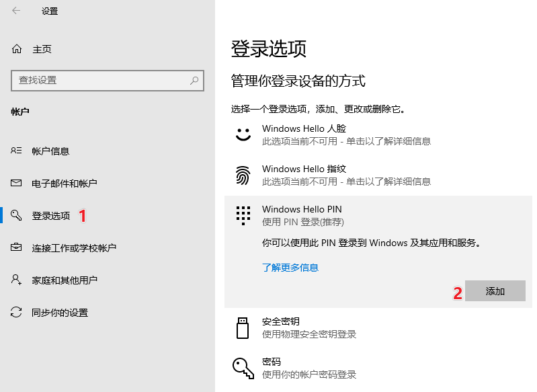Click person-plus icon for 家庭和其他用户
Image resolution: width=537 pixels, height=392 pixels.
tap(16, 280)
